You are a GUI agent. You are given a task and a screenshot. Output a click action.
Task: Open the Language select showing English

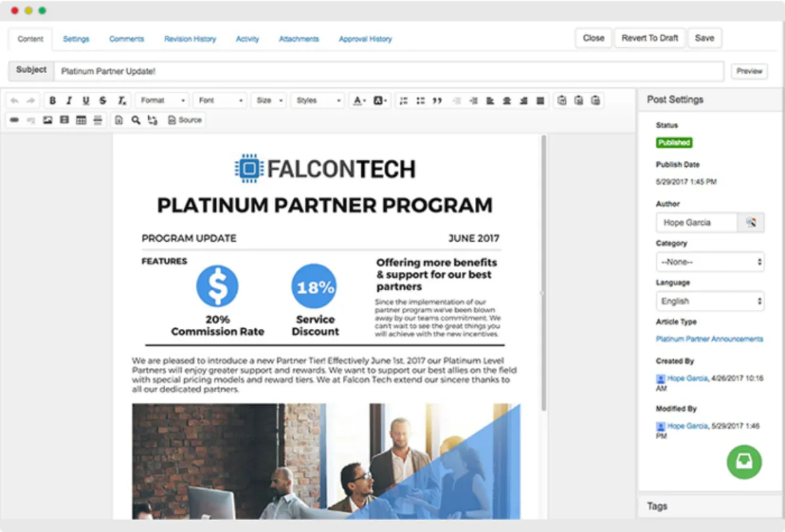710,301
